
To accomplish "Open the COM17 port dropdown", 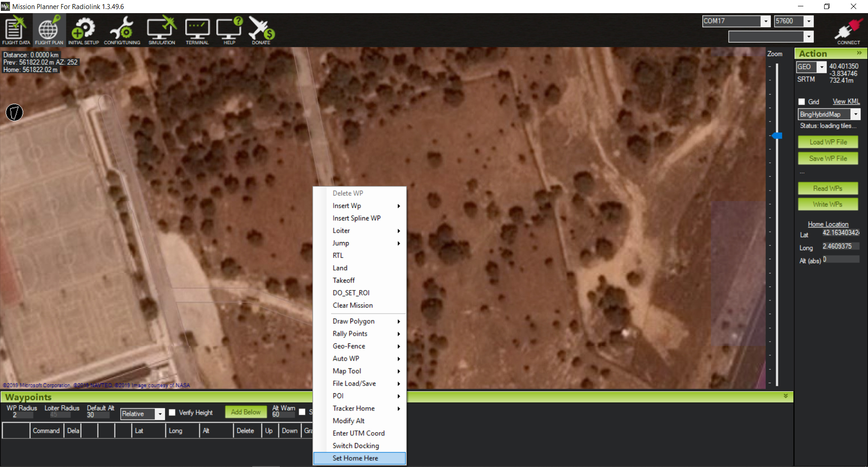I will click(x=765, y=21).
